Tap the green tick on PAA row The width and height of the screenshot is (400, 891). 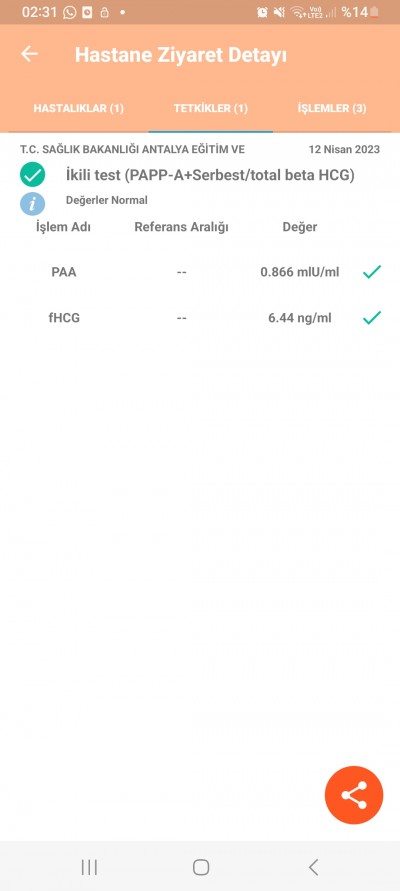372,272
